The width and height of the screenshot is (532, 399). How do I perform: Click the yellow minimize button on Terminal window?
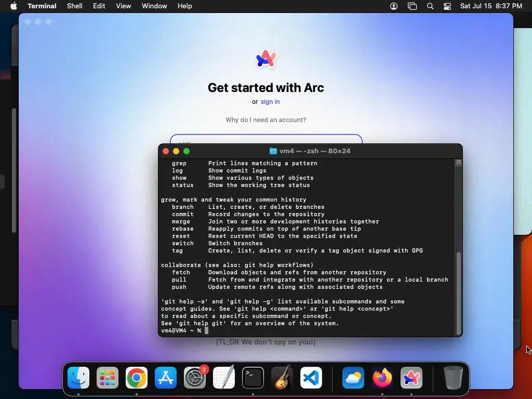[x=176, y=151]
